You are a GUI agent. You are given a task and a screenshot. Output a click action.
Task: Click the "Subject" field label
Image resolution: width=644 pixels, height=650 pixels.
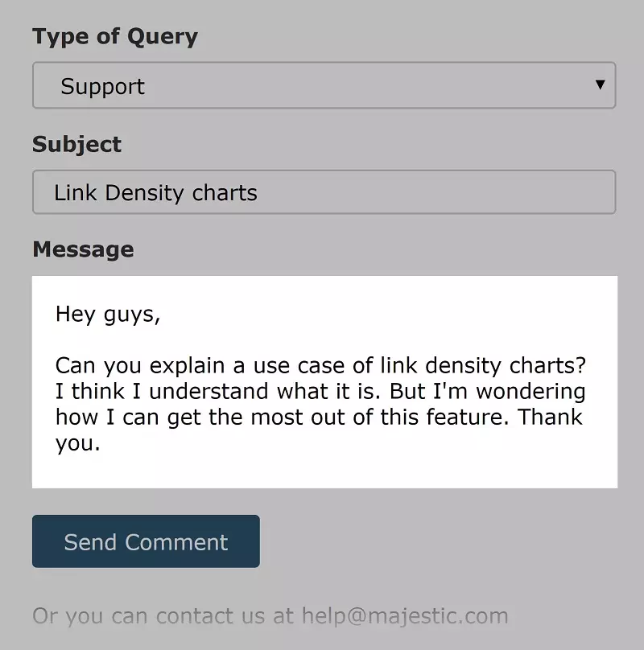77,145
